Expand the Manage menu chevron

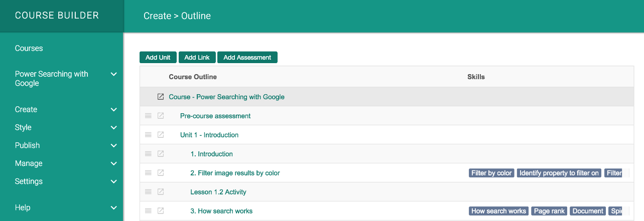113,164
